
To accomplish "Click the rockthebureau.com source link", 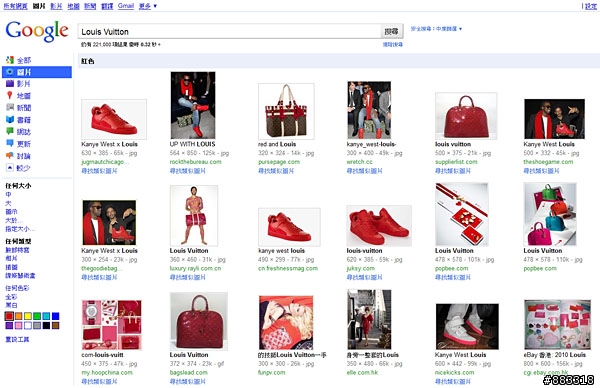I will click(x=196, y=162).
